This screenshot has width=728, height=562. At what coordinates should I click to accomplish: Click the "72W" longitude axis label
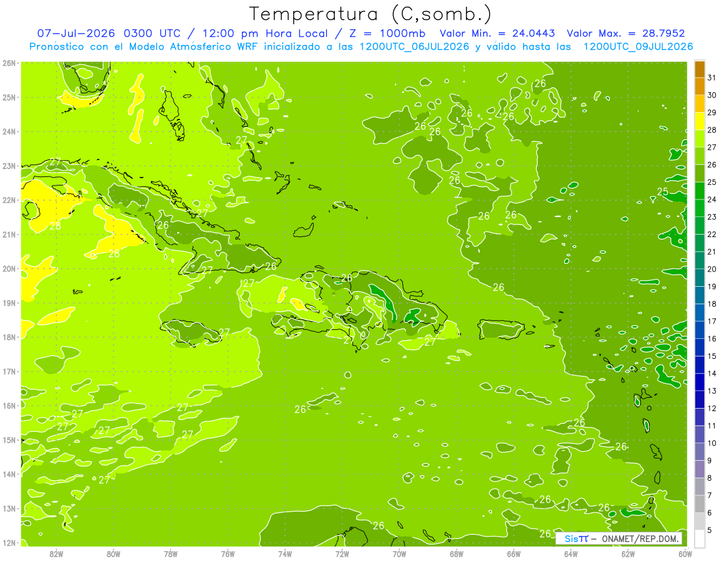[342, 554]
